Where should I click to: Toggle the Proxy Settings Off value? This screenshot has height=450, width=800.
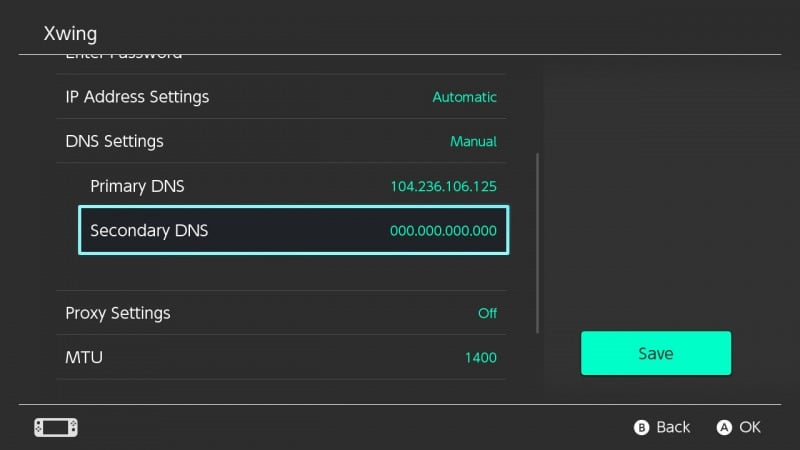487,313
